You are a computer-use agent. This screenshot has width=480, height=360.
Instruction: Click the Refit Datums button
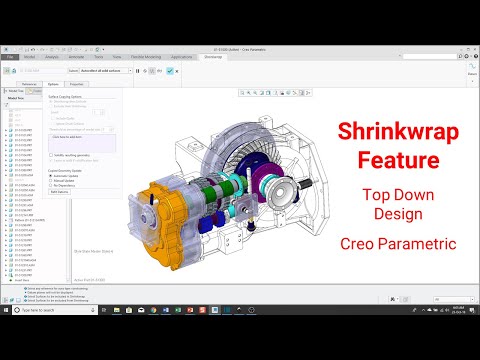tap(60, 192)
